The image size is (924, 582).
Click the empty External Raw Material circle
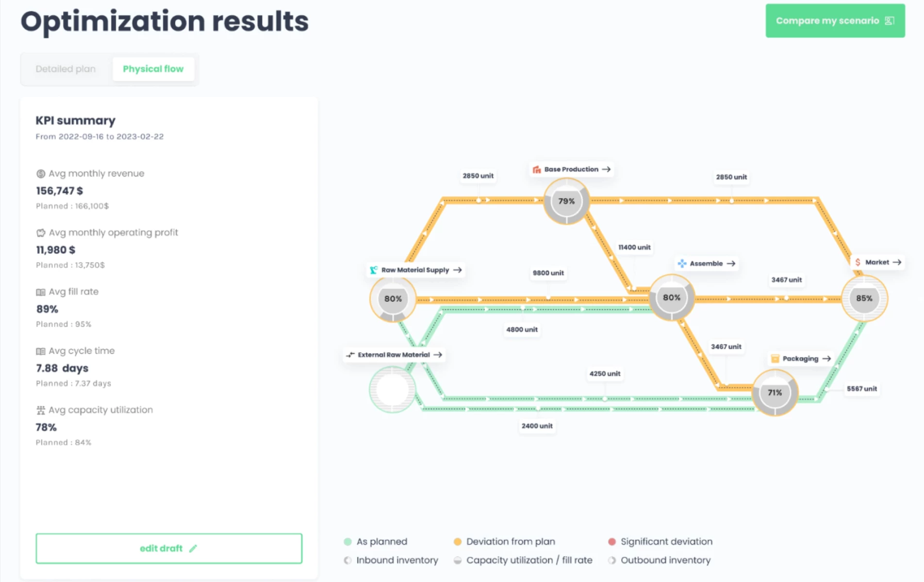[392, 389]
